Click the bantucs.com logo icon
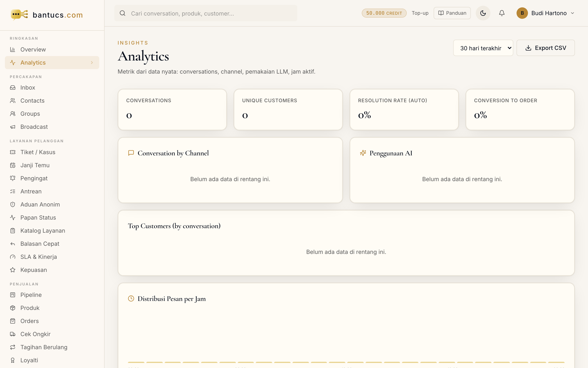588x368 pixels. [19, 15]
